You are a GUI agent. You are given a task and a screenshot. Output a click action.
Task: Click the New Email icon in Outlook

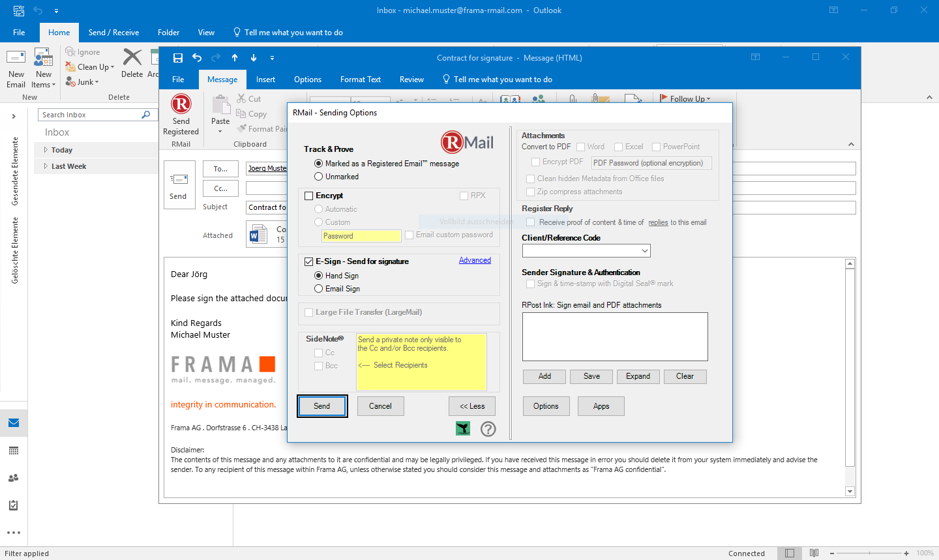[x=16, y=57]
